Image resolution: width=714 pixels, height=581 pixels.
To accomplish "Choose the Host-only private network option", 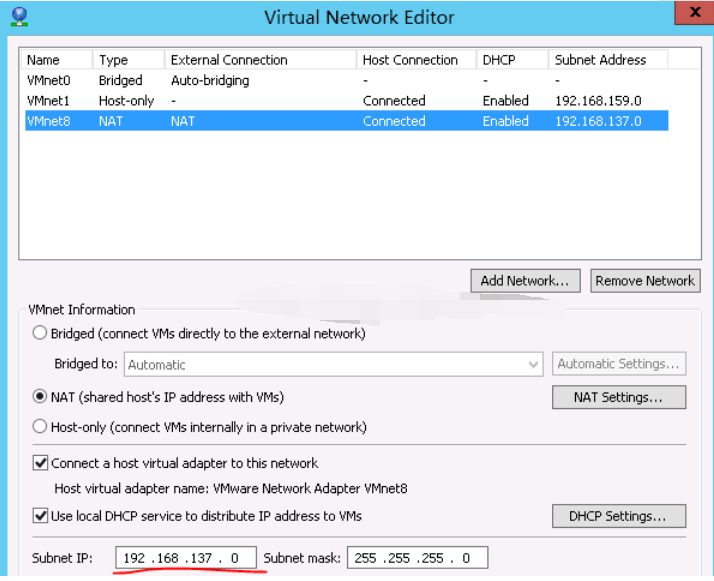I will (x=40, y=427).
